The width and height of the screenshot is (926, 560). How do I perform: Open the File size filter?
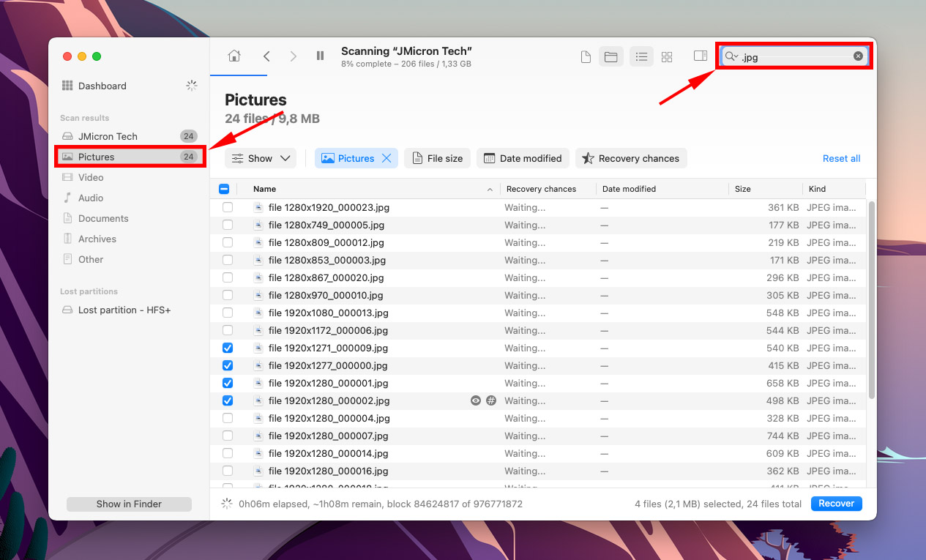pyautogui.click(x=437, y=157)
